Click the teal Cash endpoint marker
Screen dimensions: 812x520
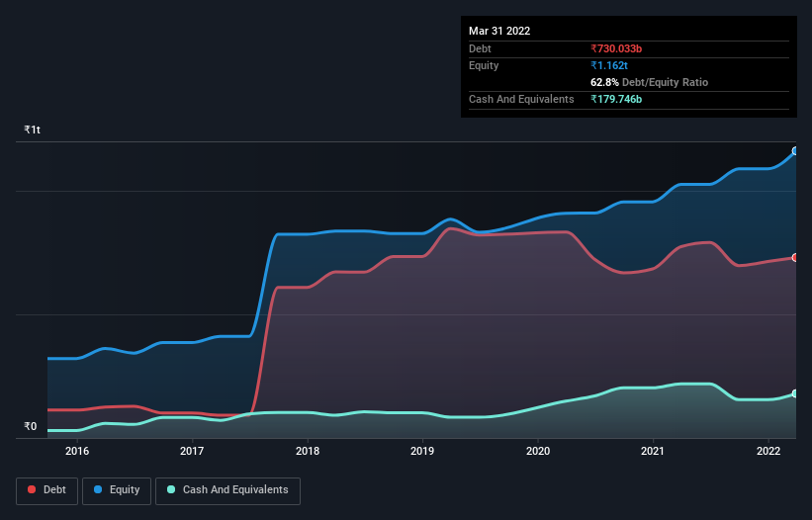[795, 393]
